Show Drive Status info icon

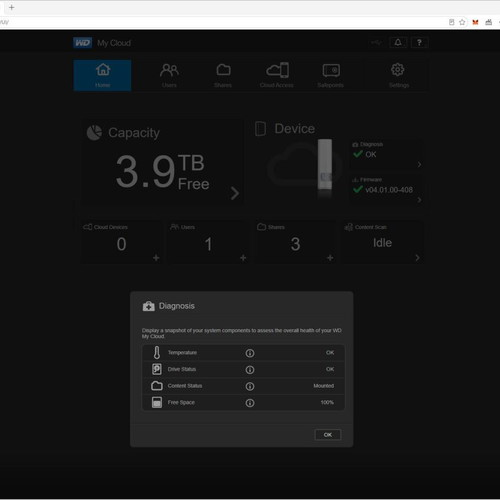pyautogui.click(x=250, y=370)
